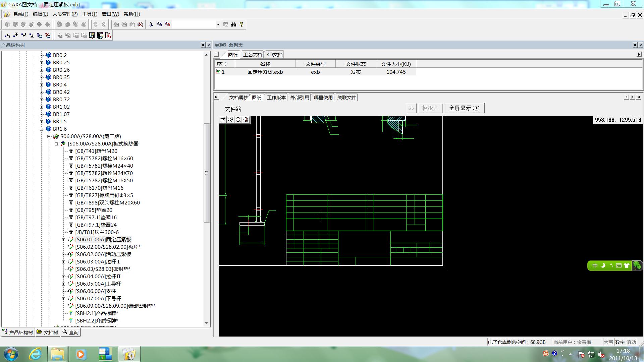
Task: Collapse the BR1.6 tree node
Action: coord(41,129)
